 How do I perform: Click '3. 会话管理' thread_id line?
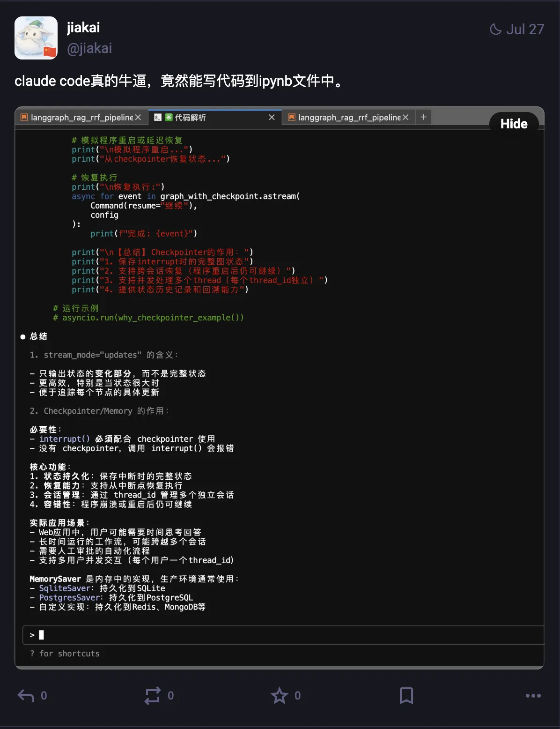pyautogui.click(x=132, y=495)
